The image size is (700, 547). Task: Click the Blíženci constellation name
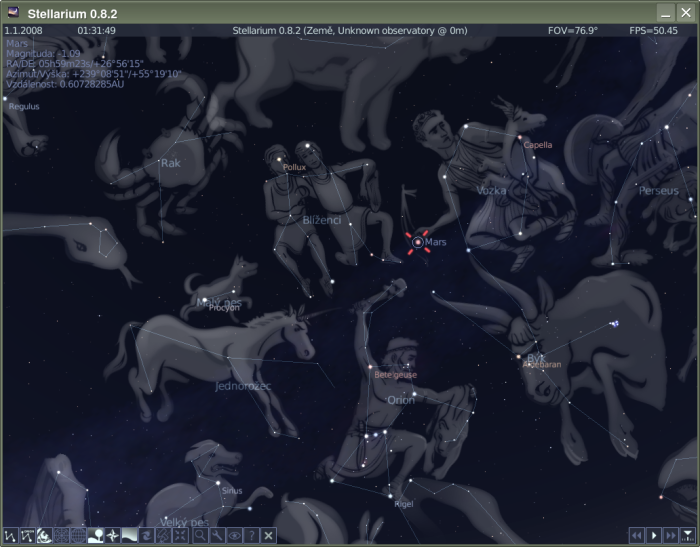[321, 220]
